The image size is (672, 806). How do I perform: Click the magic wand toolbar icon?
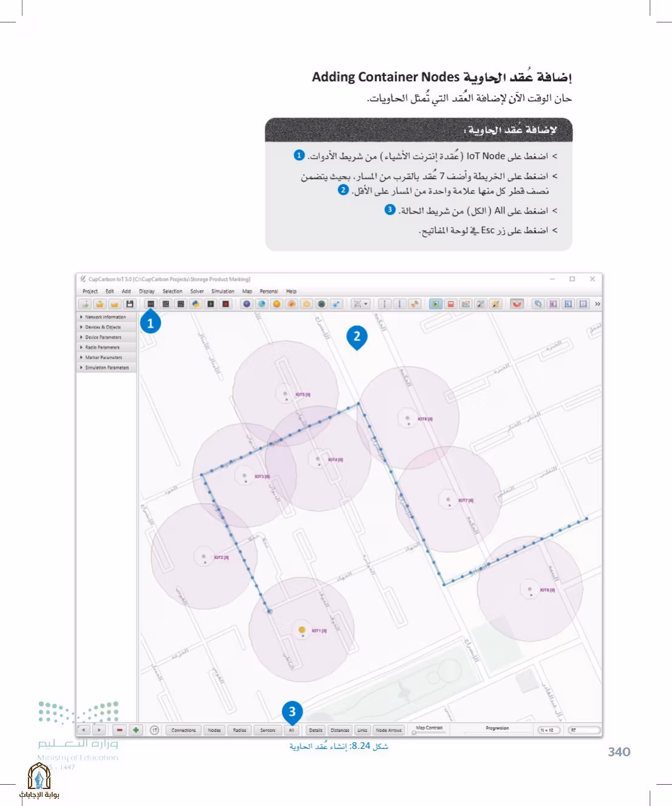pyautogui.click(x=496, y=304)
